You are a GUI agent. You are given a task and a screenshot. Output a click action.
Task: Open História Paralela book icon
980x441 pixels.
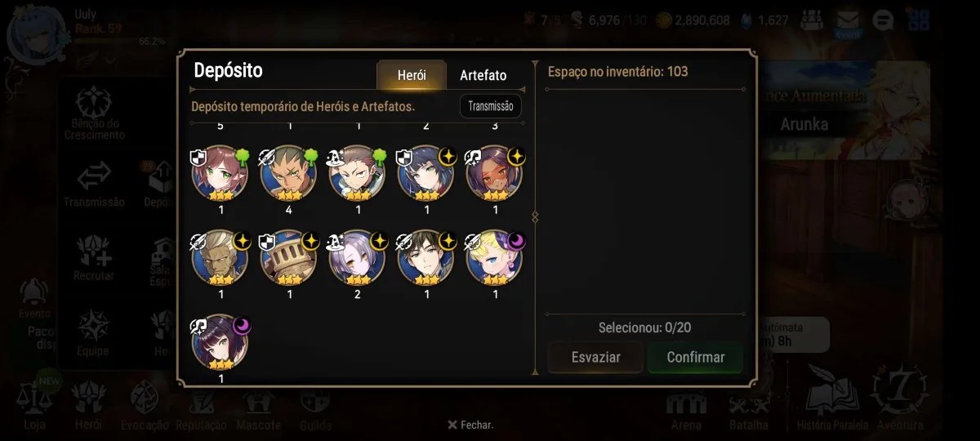tap(833, 402)
